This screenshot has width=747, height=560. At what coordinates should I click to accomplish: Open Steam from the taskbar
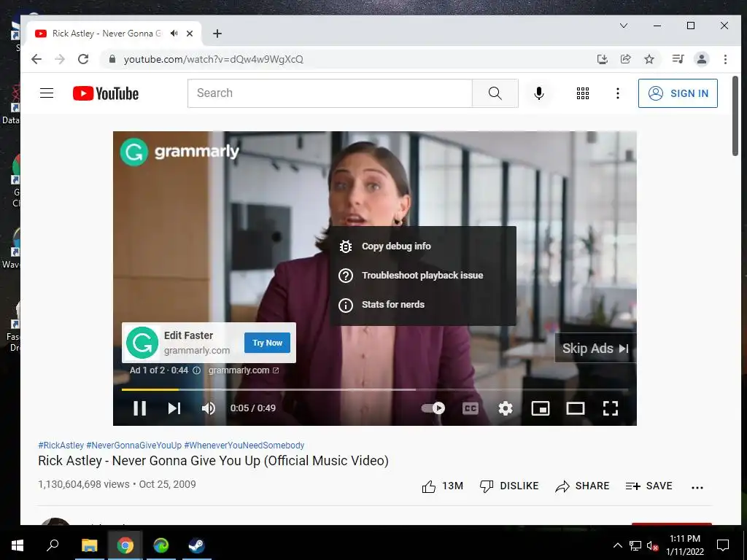[x=196, y=545]
